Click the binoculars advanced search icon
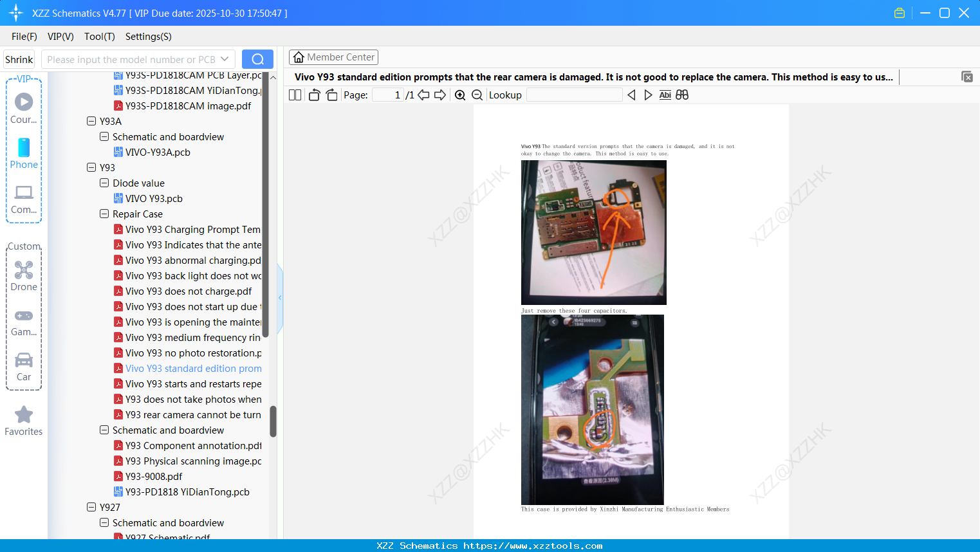The height and width of the screenshot is (552, 980). coord(682,95)
